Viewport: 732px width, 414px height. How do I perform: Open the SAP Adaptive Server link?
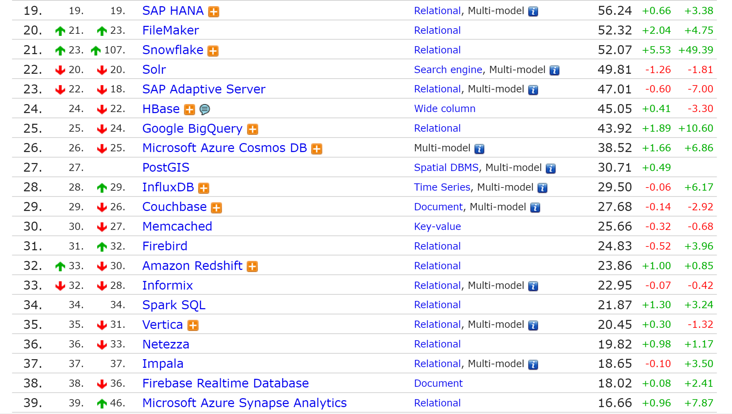click(204, 89)
